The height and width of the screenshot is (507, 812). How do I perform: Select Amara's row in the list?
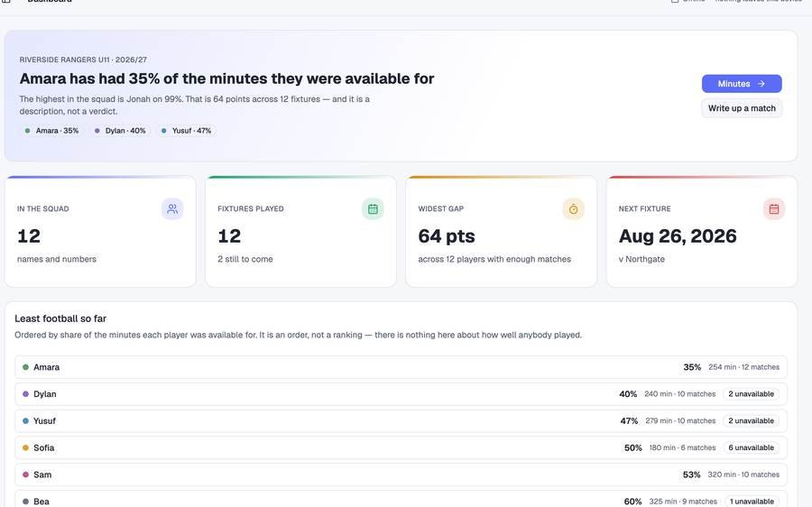[401, 367]
